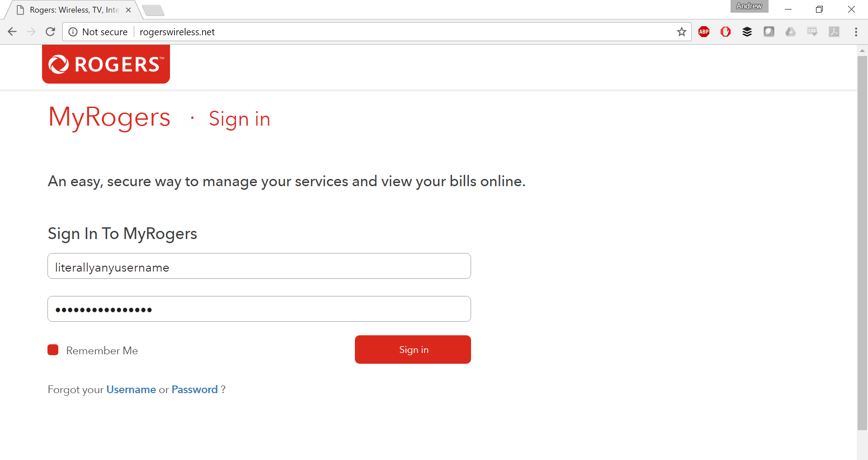Screen dimensions: 868x460
Task: Click the vertical page scrollbar
Action: tap(862, 244)
